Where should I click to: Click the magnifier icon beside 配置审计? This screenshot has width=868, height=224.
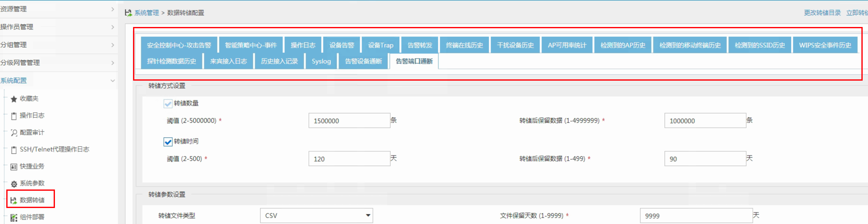click(14, 133)
